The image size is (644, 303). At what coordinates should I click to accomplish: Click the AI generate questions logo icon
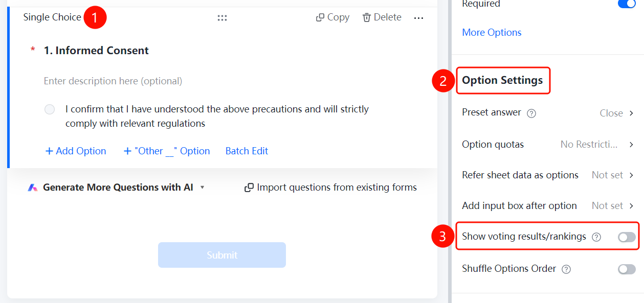(x=33, y=188)
